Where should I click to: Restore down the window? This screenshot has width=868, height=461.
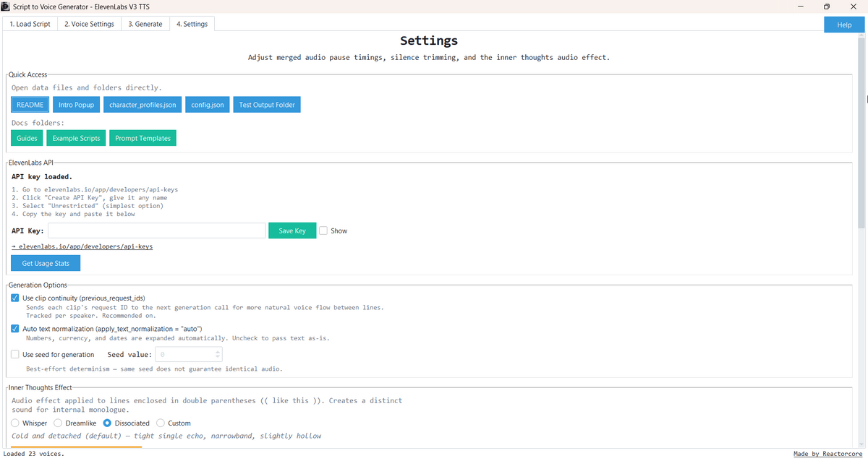[827, 6]
